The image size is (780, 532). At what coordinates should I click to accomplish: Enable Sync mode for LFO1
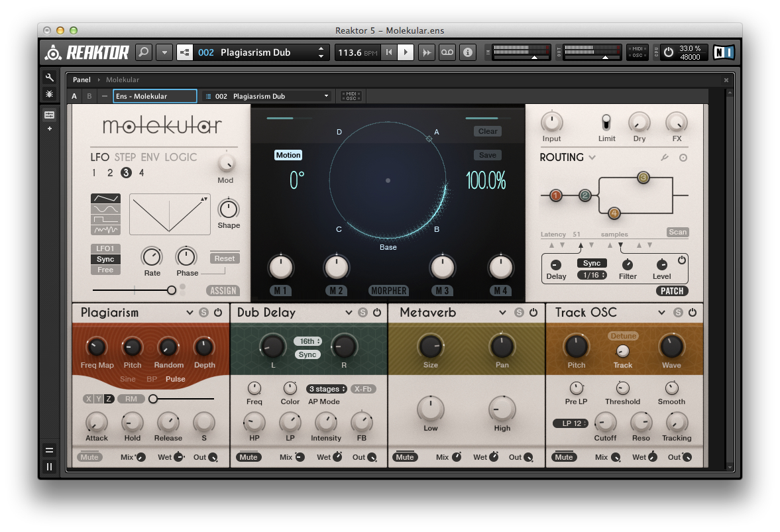pos(105,259)
